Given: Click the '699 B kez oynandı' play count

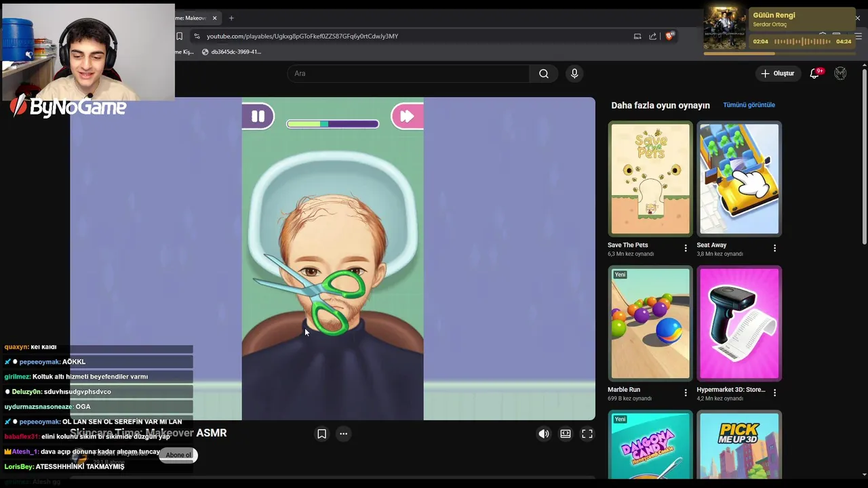Looking at the screenshot, I should [631, 399].
